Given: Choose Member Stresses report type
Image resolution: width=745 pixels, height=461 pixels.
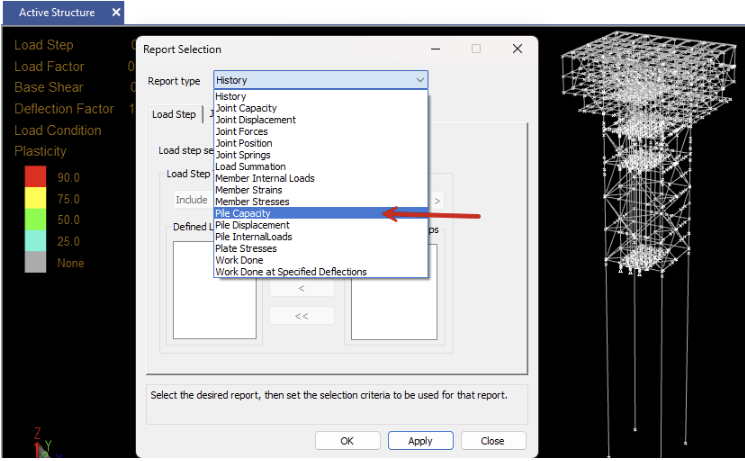Looking at the screenshot, I should pyautogui.click(x=321, y=202).
